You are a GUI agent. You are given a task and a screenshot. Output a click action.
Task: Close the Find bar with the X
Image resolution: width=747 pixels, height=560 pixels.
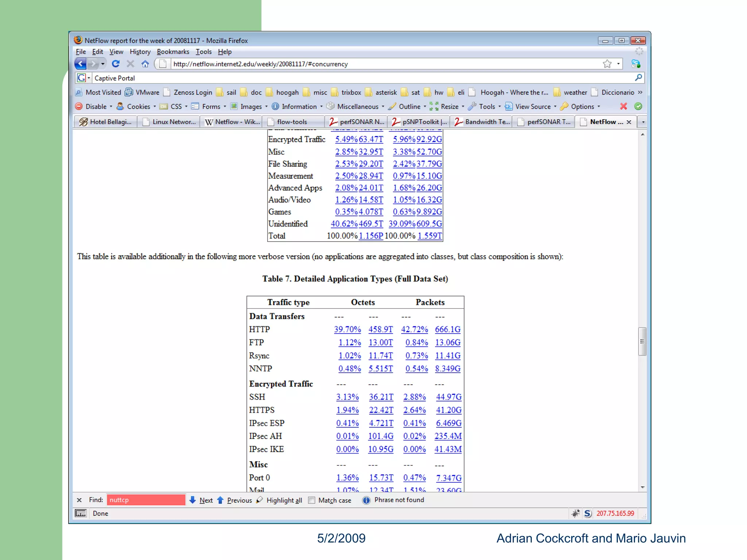tap(79, 500)
